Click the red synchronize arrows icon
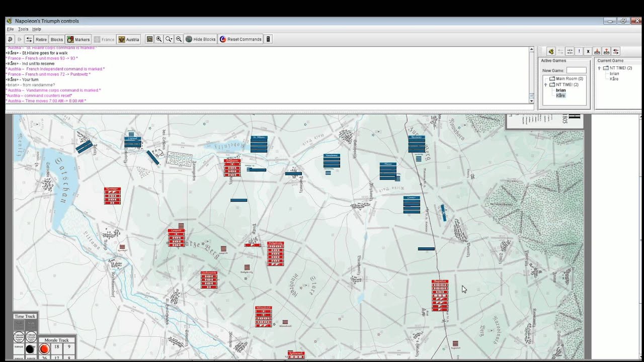644x362 pixels. (616, 51)
